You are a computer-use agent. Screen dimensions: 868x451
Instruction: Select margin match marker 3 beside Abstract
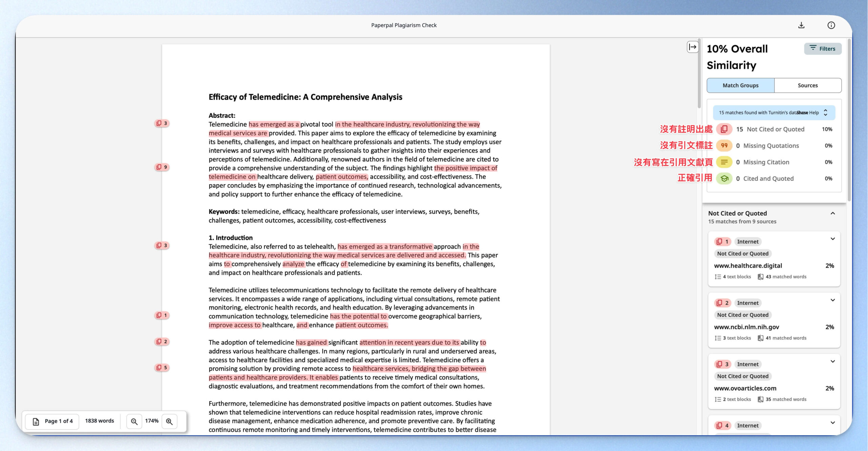click(162, 123)
